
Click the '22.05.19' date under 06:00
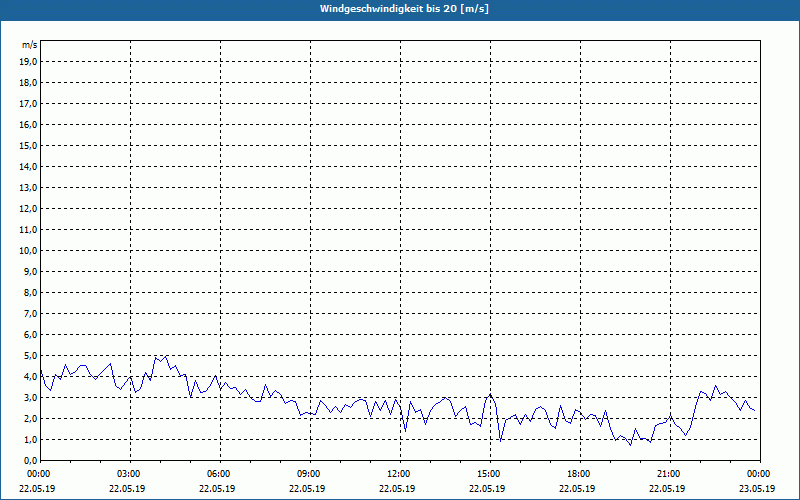tap(217, 488)
